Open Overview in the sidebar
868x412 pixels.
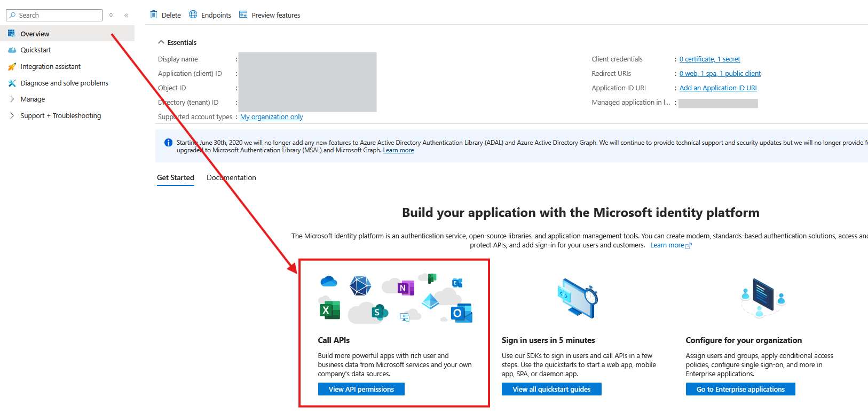67,34
